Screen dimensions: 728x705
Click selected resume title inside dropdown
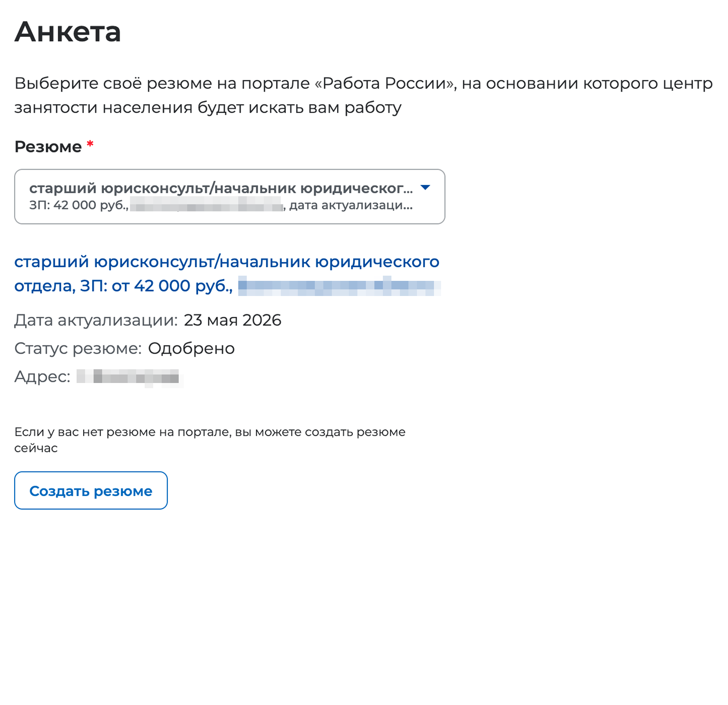click(221, 188)
